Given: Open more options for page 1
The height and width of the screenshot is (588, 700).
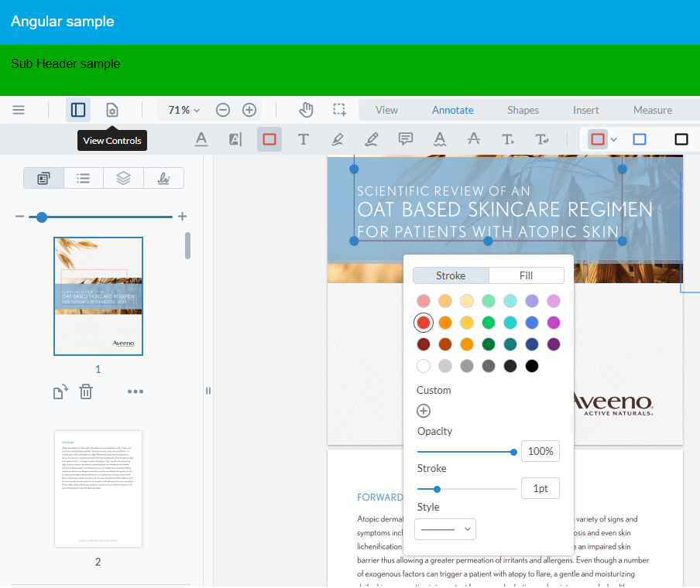Looking at the screenshot, I should point(136,391).
